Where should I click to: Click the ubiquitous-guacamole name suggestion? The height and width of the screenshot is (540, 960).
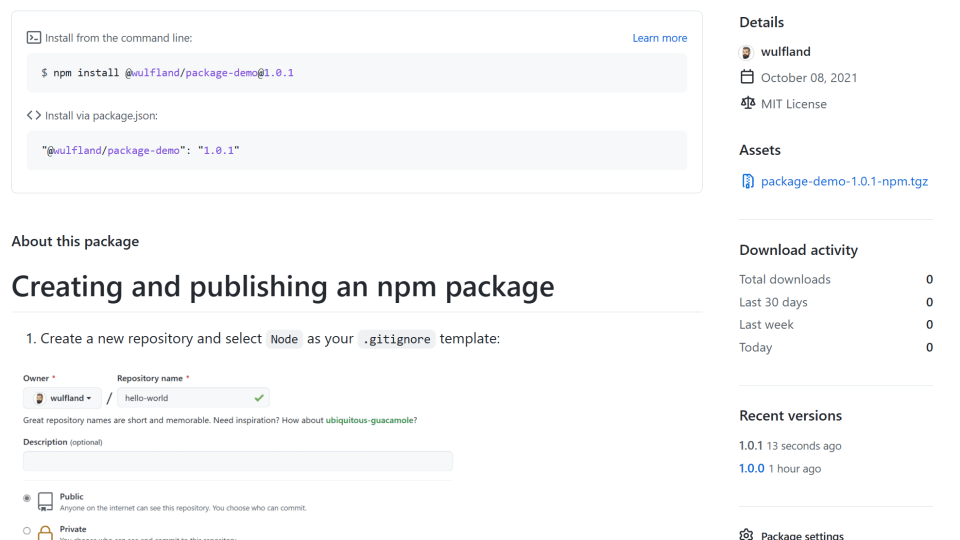click(369, 420)
